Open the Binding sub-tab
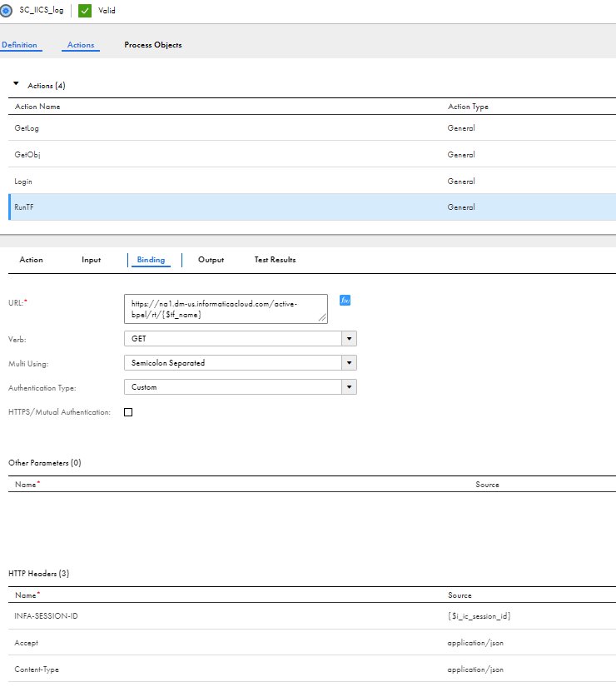The width and height of the screenshot is (616, 687). pyautogui.click(x=151, y=259)
